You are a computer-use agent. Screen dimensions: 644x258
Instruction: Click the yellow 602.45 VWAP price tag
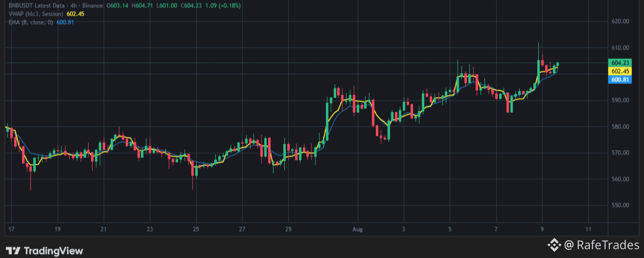coord(620,72)
